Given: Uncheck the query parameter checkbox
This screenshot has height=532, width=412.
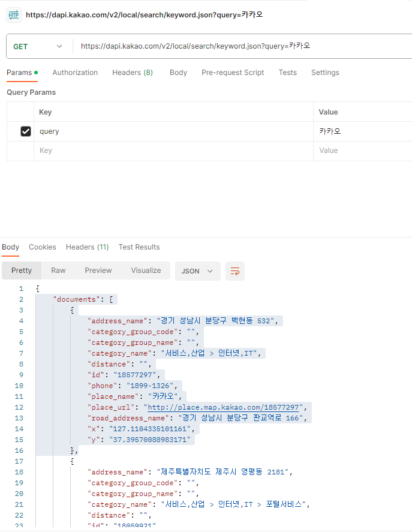Looking at the screenshot, I should click(x=26, y=131).
